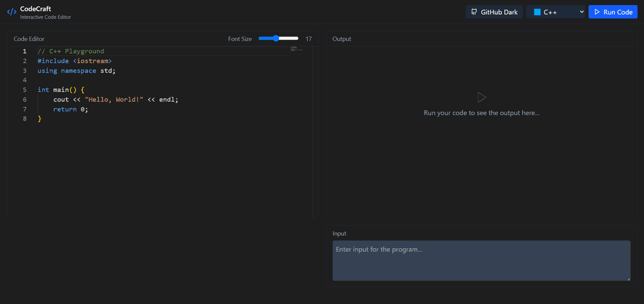Click "main()" on line 5
The height and width of the screenshot is (304, 644).
(65, 90)
